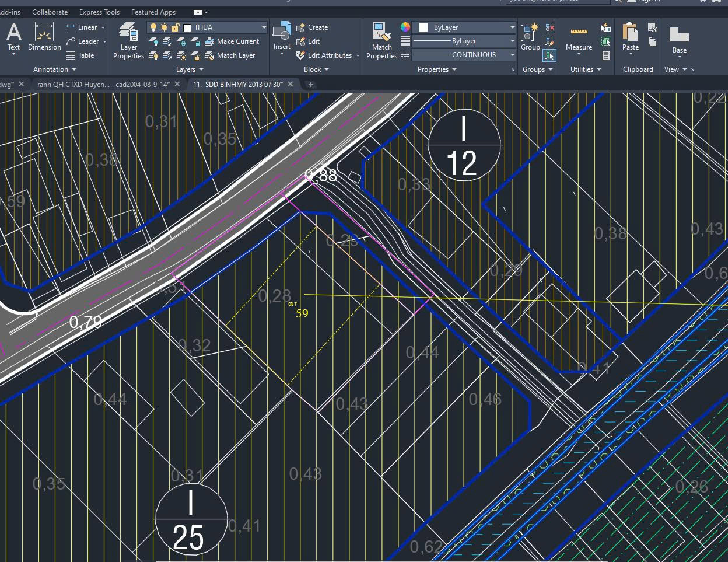
Task: Click the Insert block icon
Action: point(282,37)
